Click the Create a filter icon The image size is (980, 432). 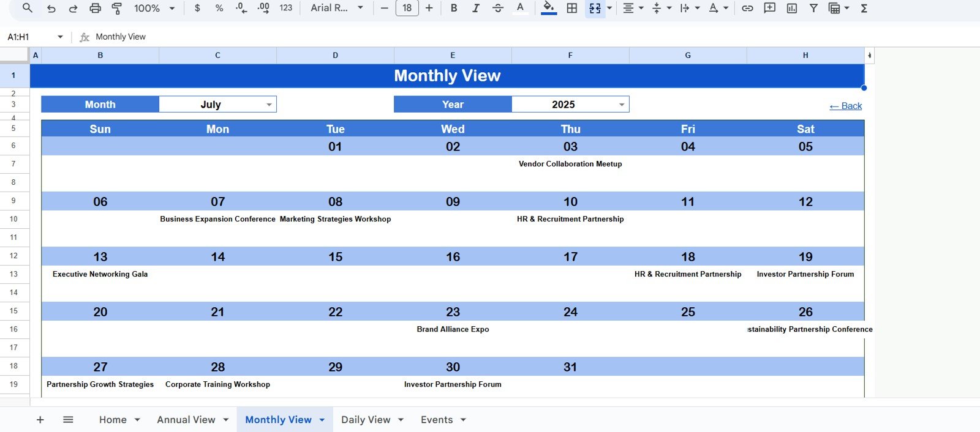click(x=813, y=8)
